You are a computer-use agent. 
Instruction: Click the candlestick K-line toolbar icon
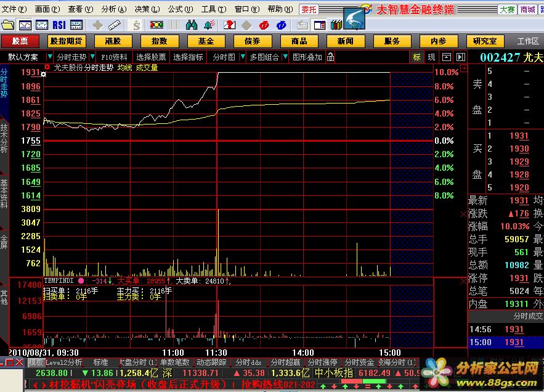coord(42,25)
